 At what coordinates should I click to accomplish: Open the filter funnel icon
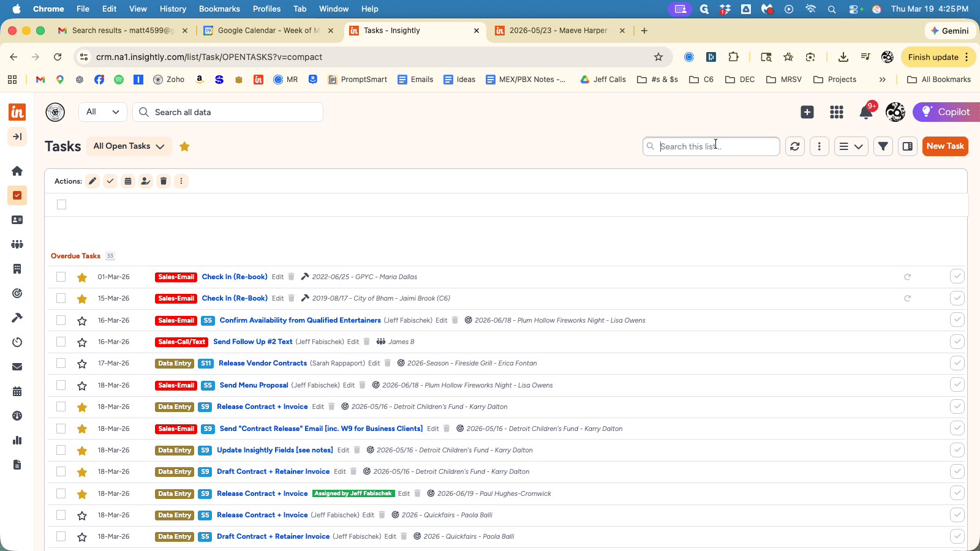tap(883, 146)
